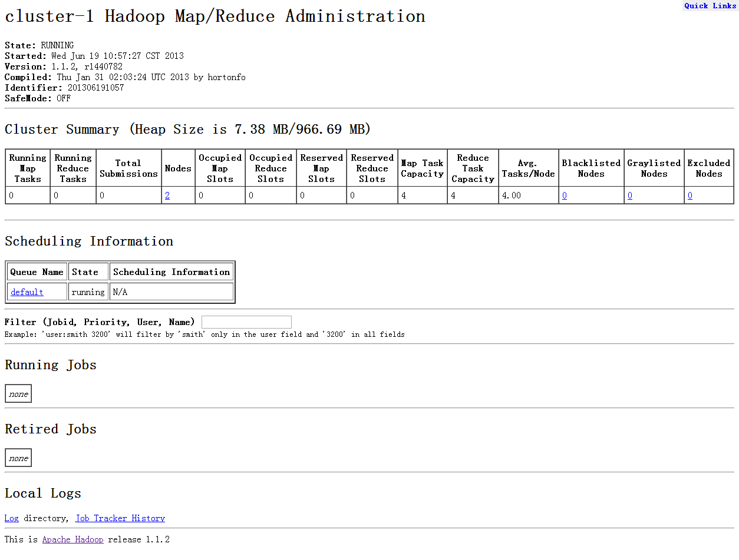Click the Nodes count link showing 2
Screen dimensions: 739x560
click(167, 195)
